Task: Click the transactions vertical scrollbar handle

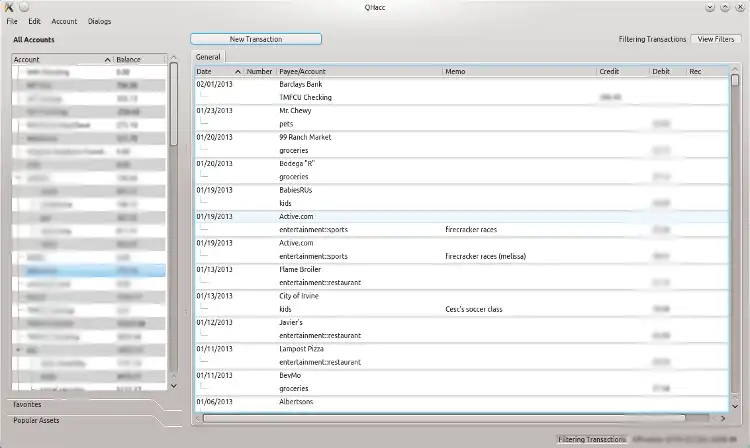Action: point(735,80)
